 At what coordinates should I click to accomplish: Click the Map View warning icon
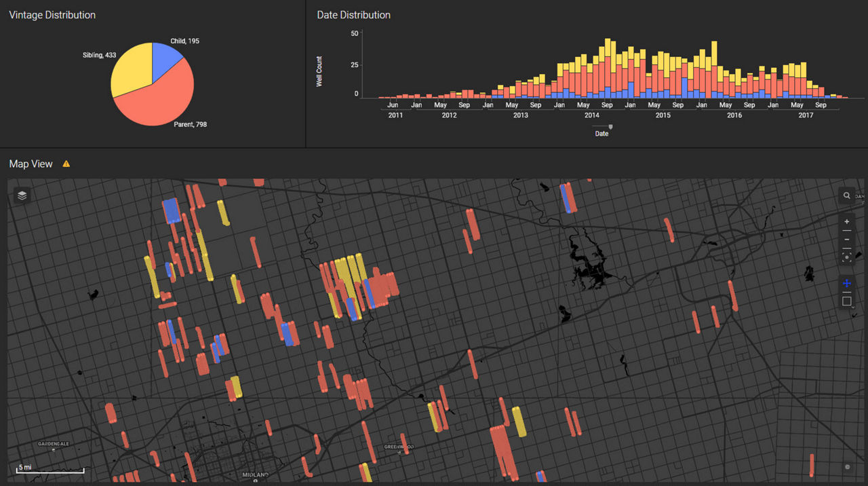pyautogui.click(x=66, y=164)
